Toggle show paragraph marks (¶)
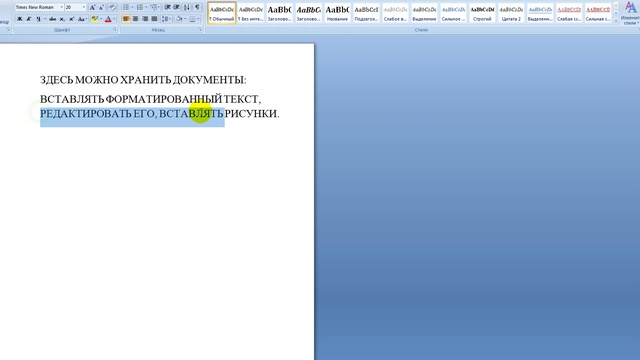 [198, 7]
